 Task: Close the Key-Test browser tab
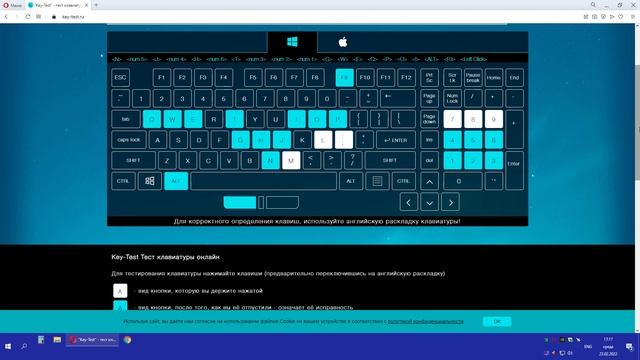(87, 5)
